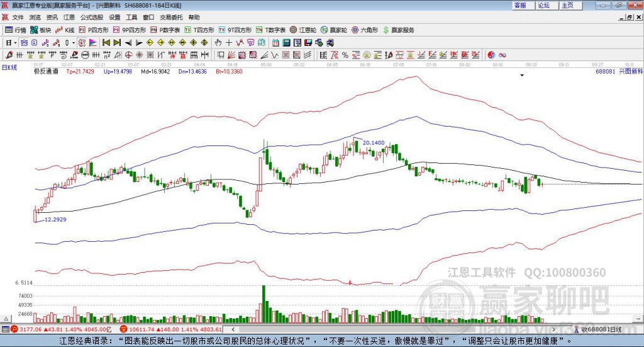Step chart backward with left triangle
The height and width of the screenshot is (347, 644).
pyautogui.click(x=128, y=43)
